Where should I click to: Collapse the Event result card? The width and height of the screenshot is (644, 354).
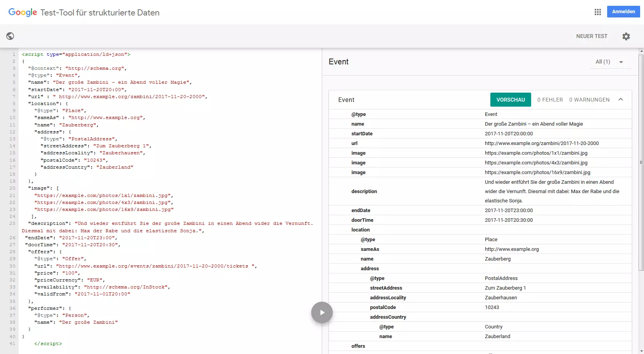coord(621,100)
